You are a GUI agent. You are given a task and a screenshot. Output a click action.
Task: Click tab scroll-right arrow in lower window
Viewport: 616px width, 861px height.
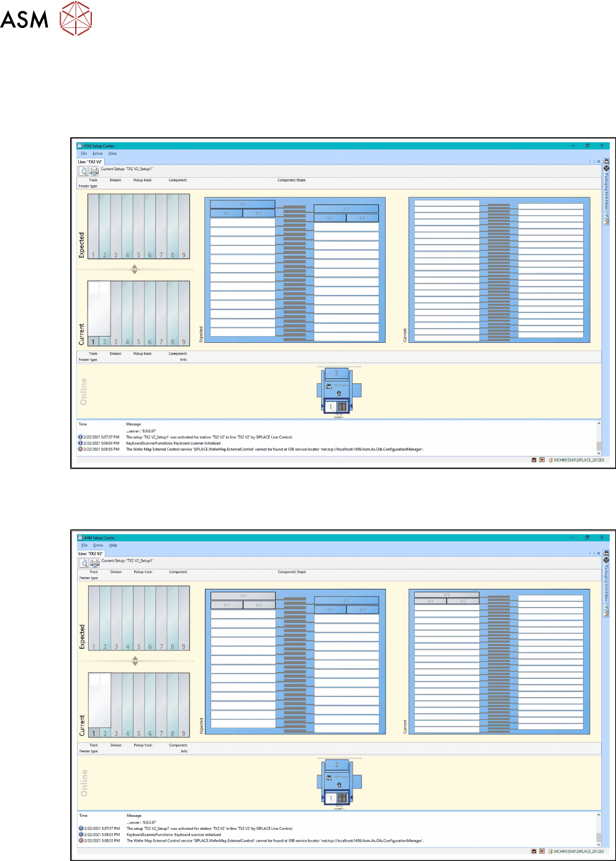tap(594, 553)
